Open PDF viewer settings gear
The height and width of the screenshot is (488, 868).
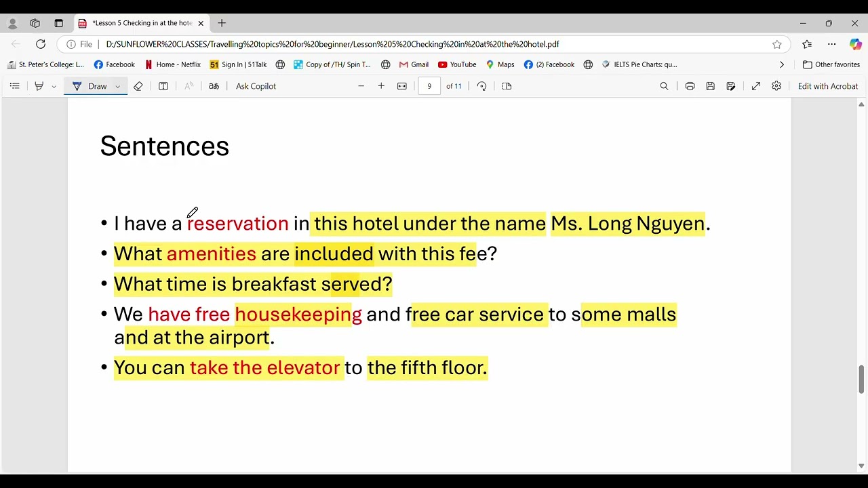point(776,86)
